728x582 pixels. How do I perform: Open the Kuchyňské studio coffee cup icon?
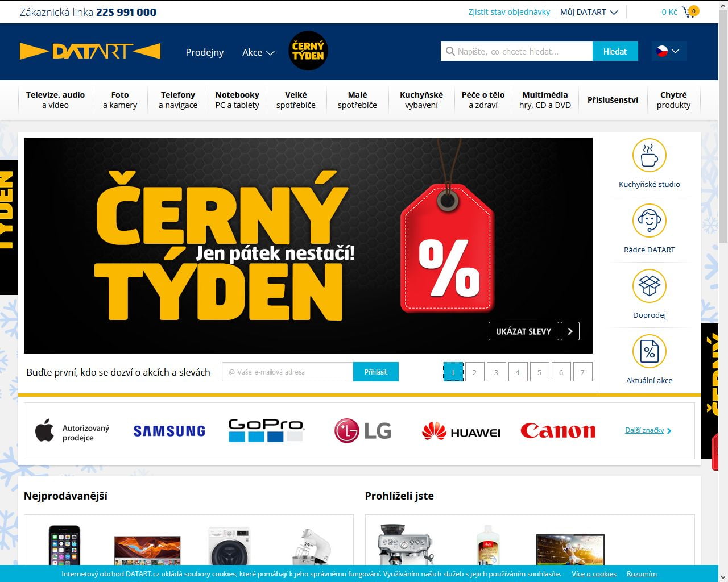point(649,155)
